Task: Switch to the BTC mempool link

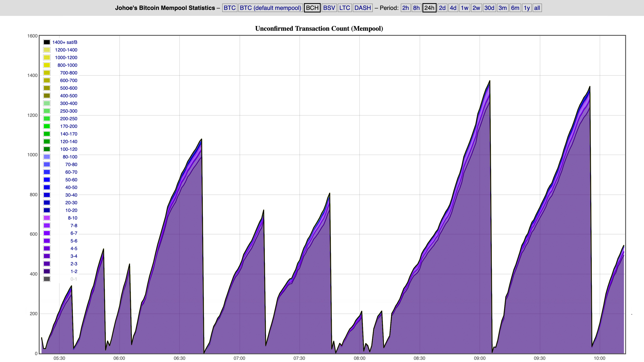Action: [x=229, y=8]
